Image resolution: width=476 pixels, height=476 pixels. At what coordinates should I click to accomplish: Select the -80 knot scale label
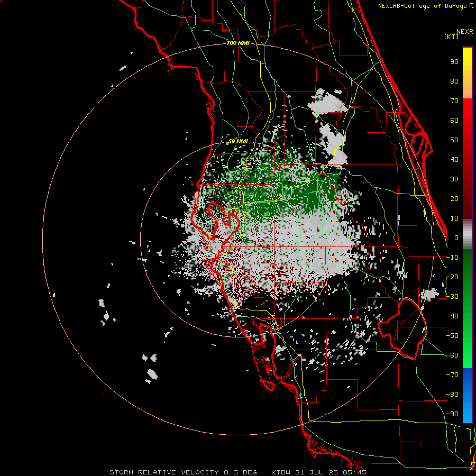click(452, 395)
